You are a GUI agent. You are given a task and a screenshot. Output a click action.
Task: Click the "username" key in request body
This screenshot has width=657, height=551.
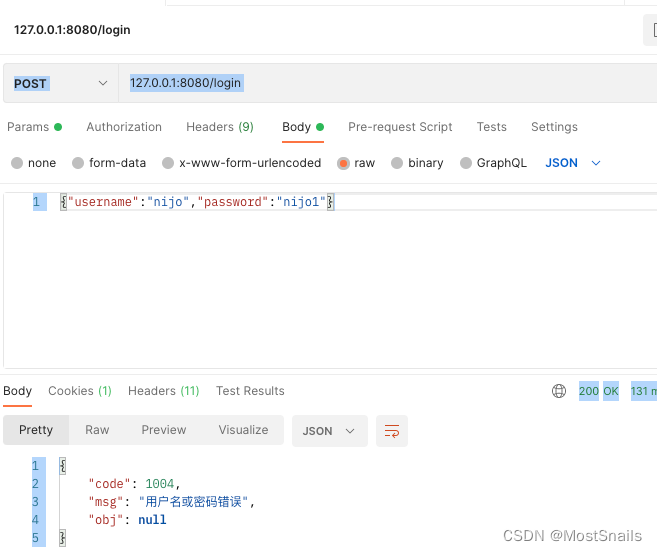pyautogui.click(x=103, y=202)
